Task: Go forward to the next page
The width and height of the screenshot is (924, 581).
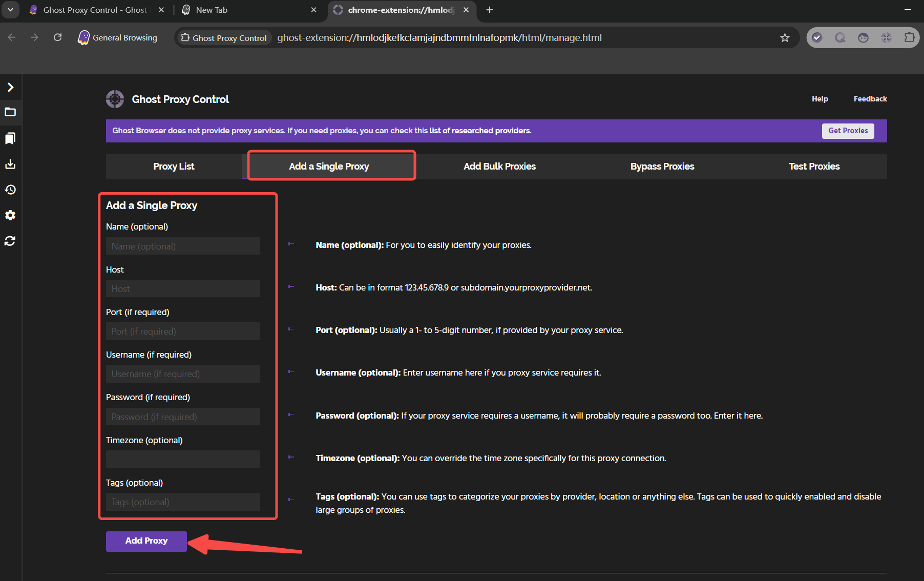Action: tap(34, 37)
